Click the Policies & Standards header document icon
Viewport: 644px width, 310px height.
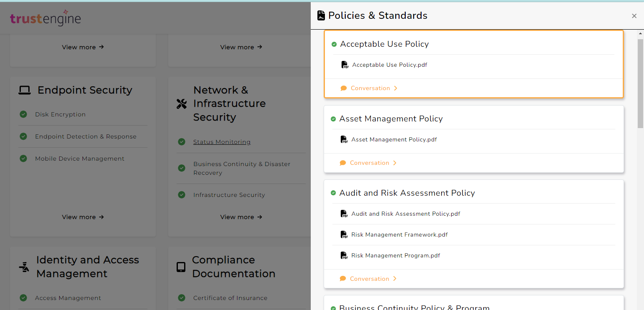[321, 15]
